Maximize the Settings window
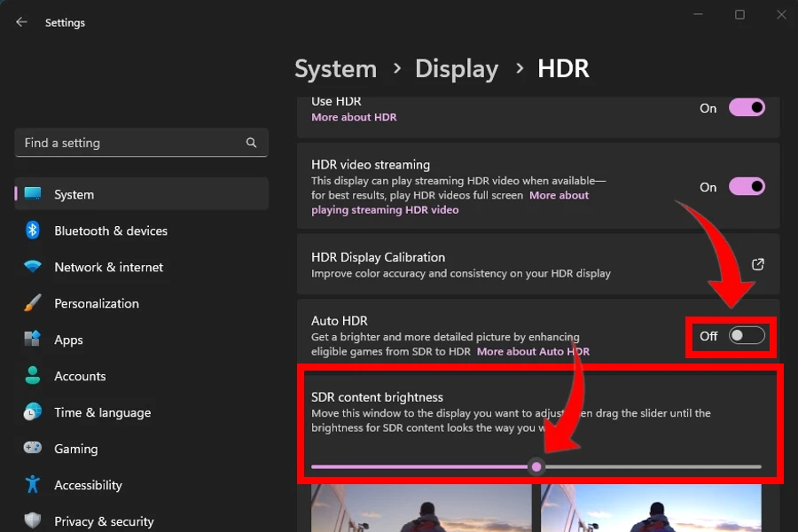The width and height of the screenshot is (798, 532). [739, 14]
